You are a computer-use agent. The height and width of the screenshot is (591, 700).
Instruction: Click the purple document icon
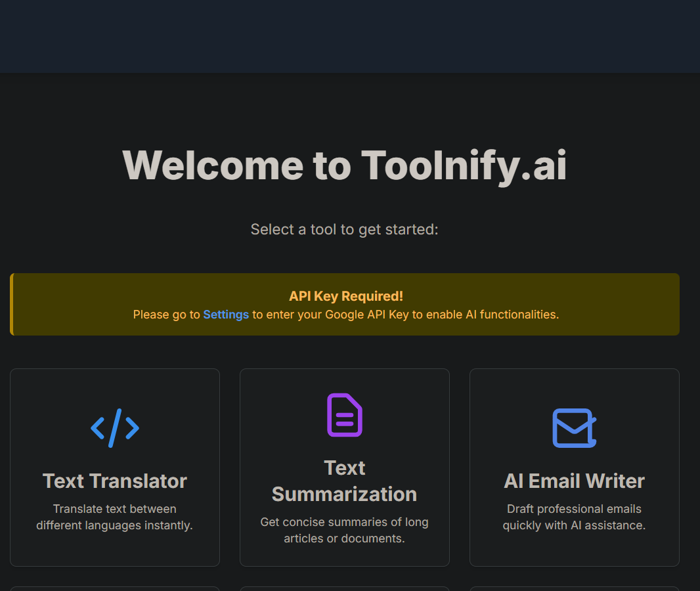click(x=345, y=414)
